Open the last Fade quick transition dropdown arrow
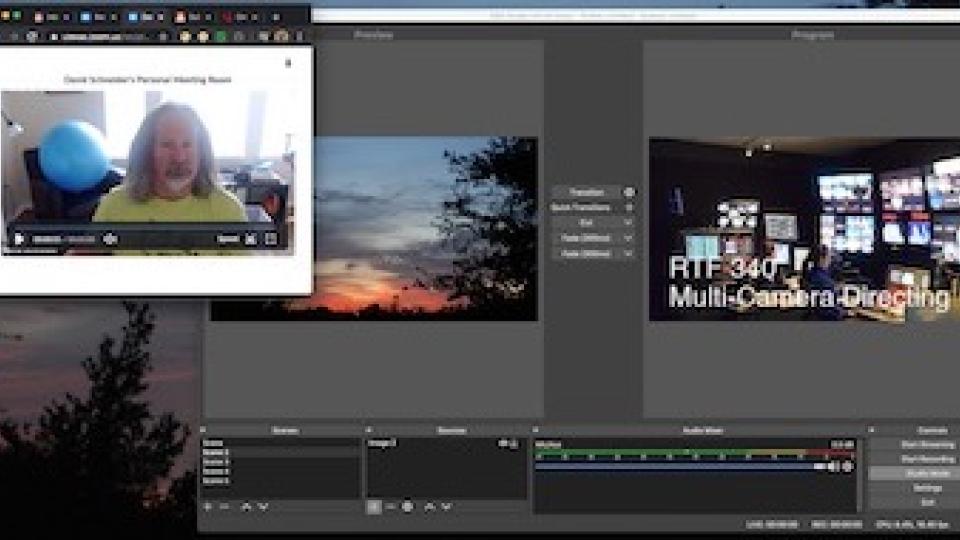 pyautogui.click(x=628, y=253)
